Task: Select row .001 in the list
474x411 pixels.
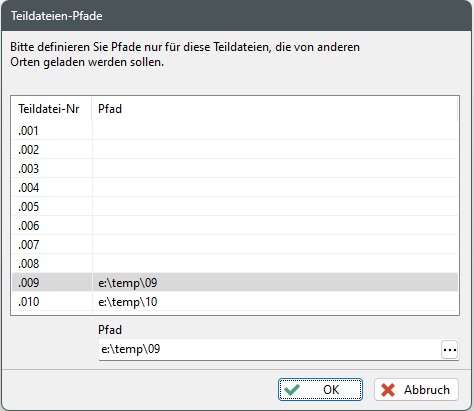Action: click(235, 130)
